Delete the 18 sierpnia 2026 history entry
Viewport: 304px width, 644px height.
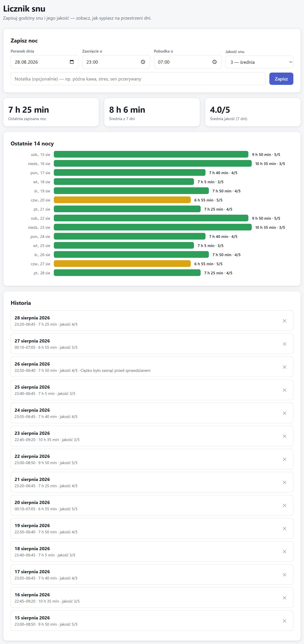pyautogui.click(x=285, y=552)
